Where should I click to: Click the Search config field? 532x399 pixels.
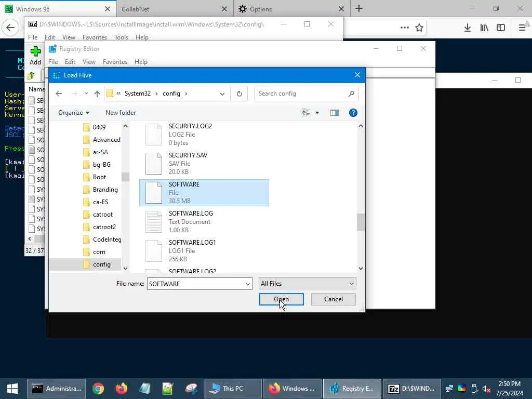coord(306,94)
